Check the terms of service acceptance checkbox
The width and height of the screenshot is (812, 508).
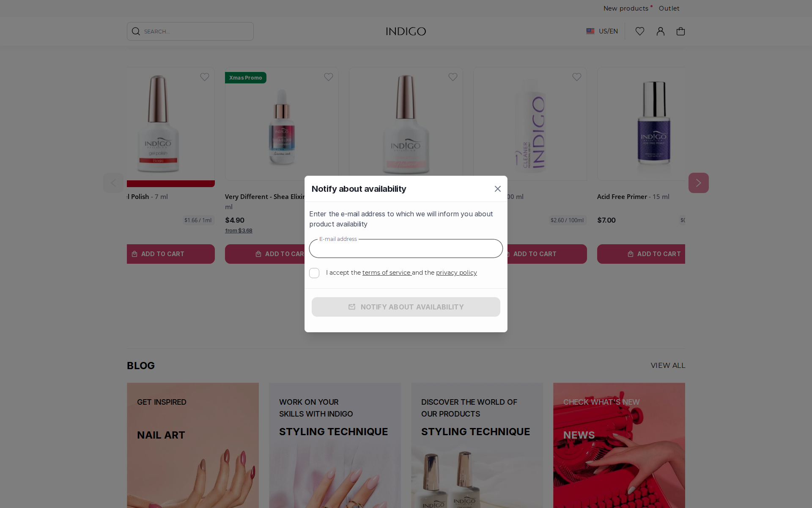click(x=314, y=273)
